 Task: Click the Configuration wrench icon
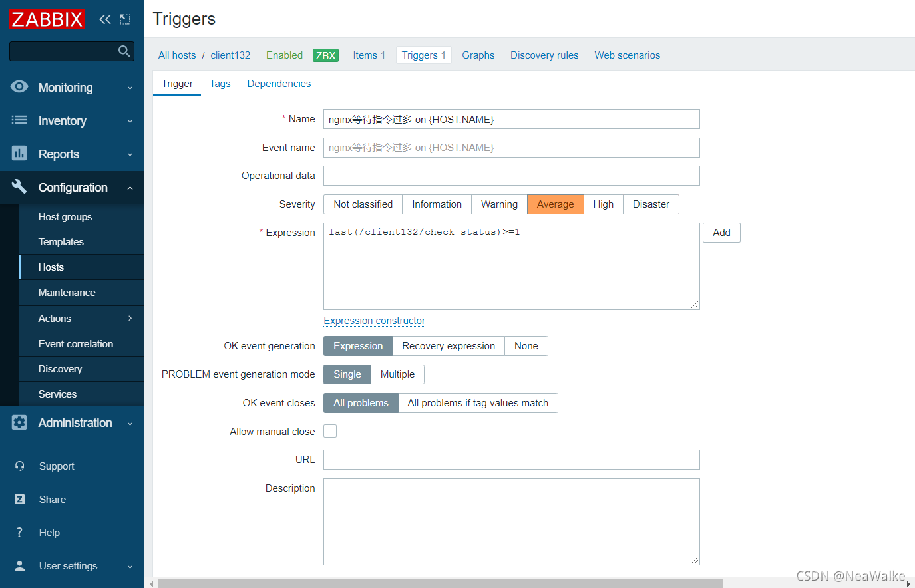[19, 187]
